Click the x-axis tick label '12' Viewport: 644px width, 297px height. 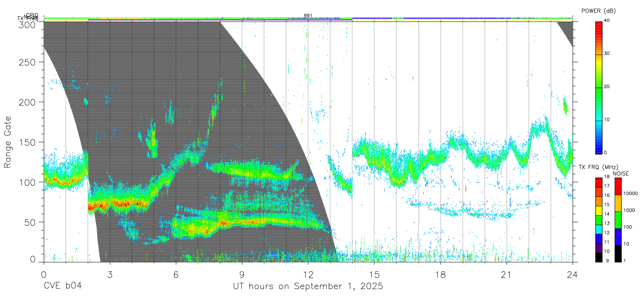point(308,274)
